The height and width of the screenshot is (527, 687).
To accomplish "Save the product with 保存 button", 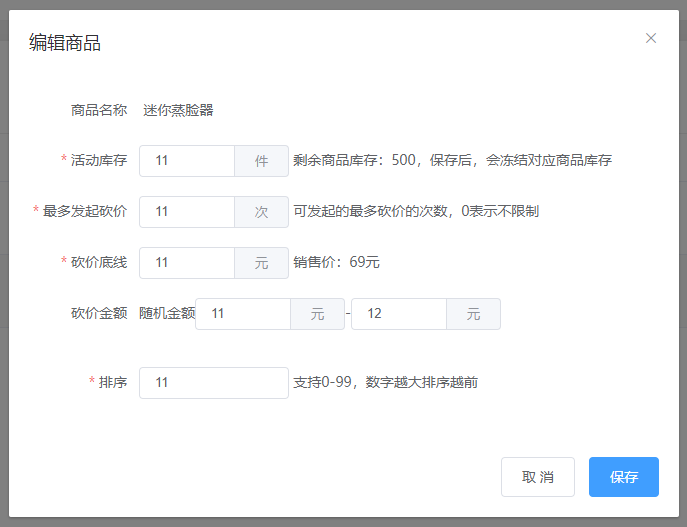I will 624,477.
